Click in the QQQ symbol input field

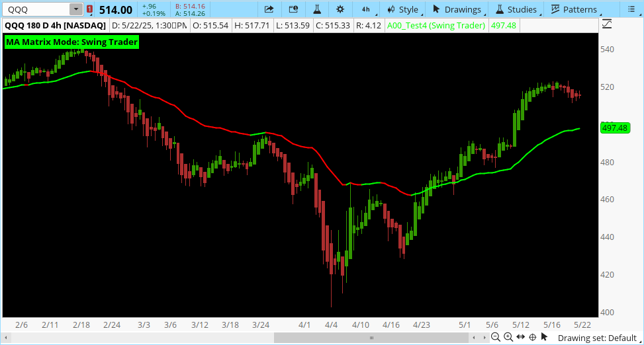click(x=36, y=9)
